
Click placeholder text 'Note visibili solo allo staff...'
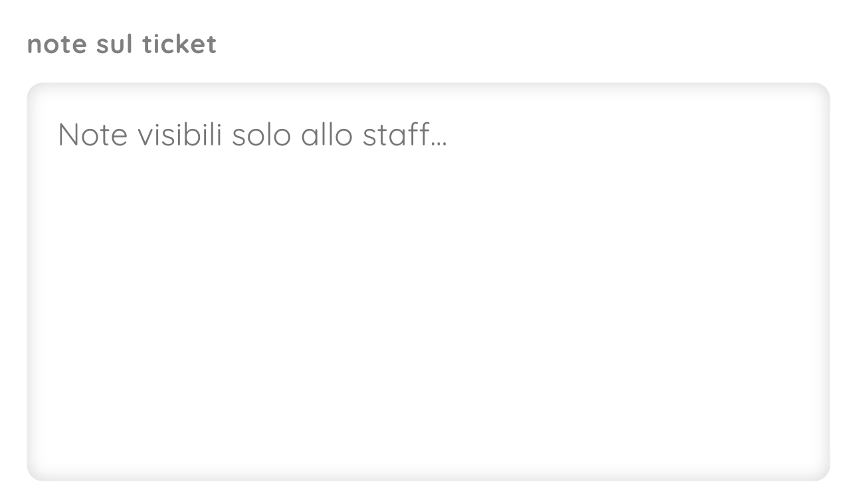click(252, 135)
